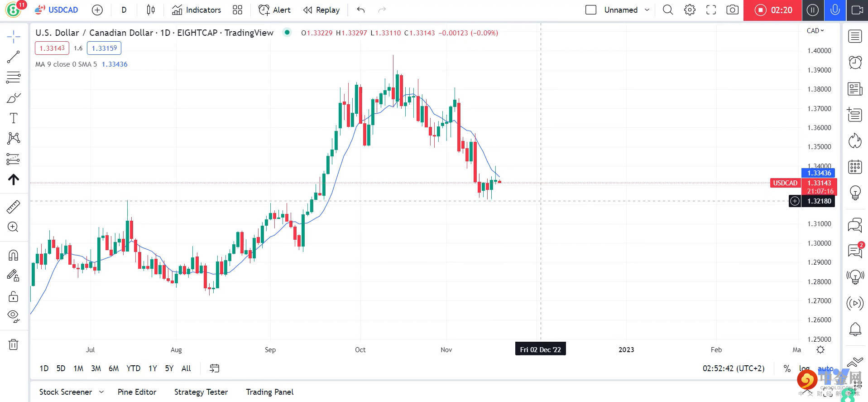Open the CAD currency dropdown
This screenshot has width=868, height=402.
click(815, 31)
